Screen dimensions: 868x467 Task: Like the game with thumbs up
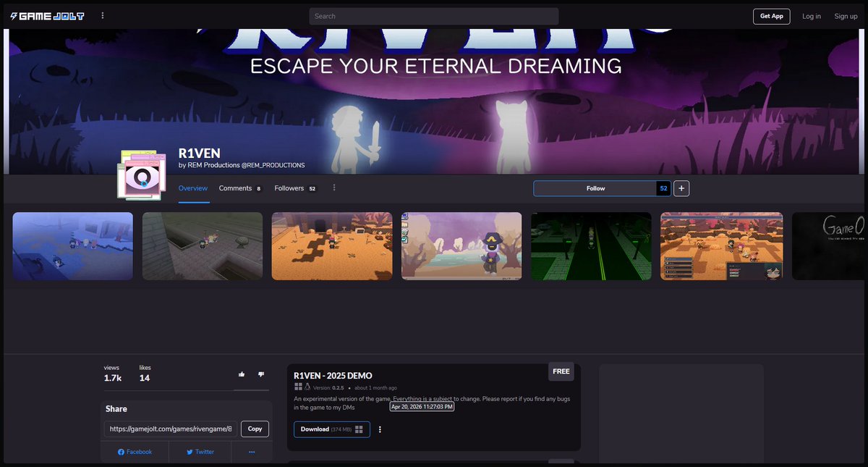pyautogui.click(x=242, y=374)
